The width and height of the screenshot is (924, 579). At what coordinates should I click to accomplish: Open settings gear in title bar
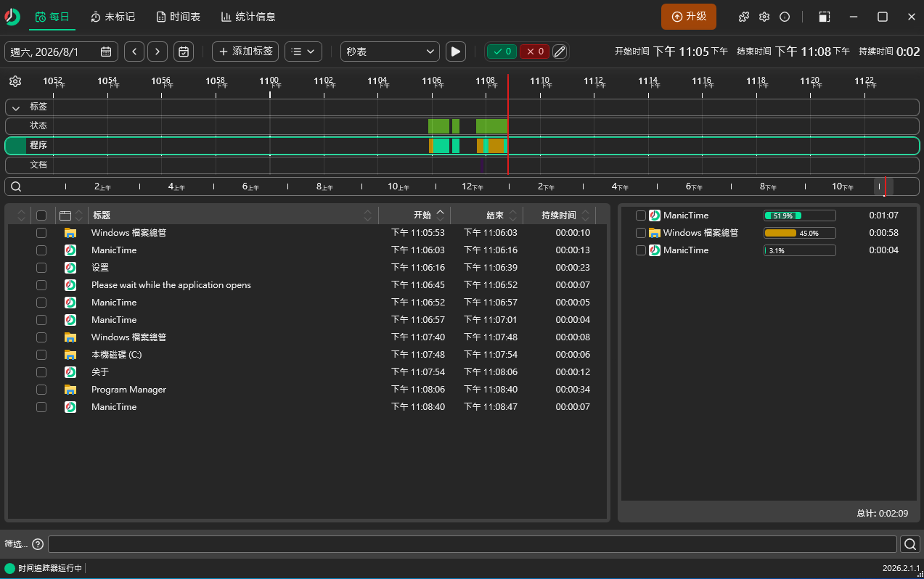point(764,17)
